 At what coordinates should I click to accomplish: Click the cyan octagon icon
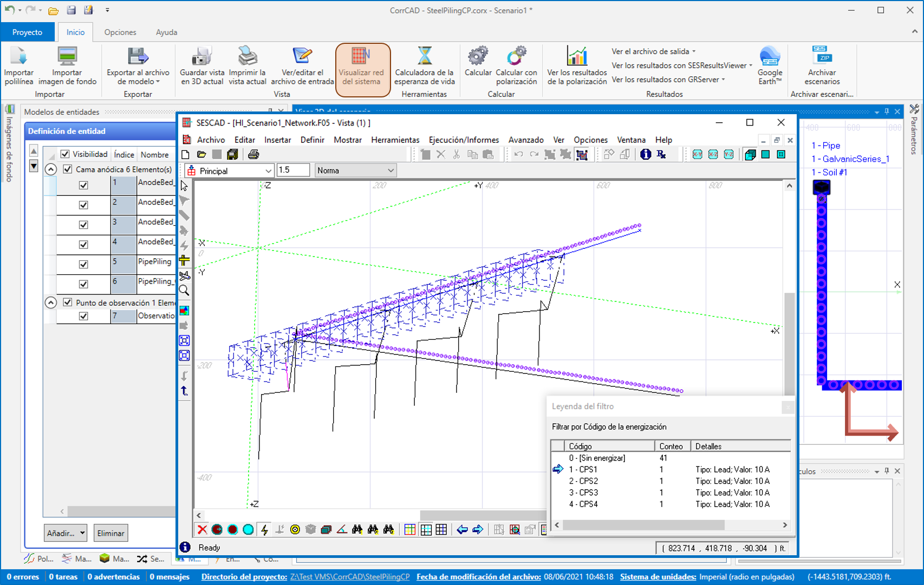pos(248,530)
